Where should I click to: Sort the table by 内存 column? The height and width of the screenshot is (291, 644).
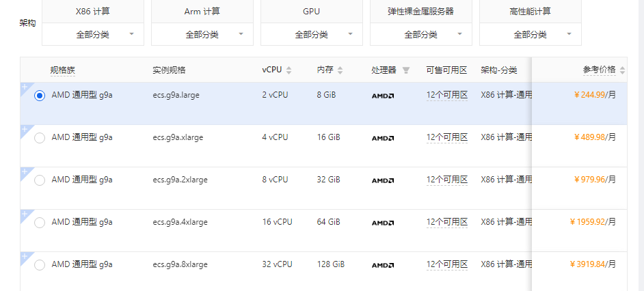340,70
